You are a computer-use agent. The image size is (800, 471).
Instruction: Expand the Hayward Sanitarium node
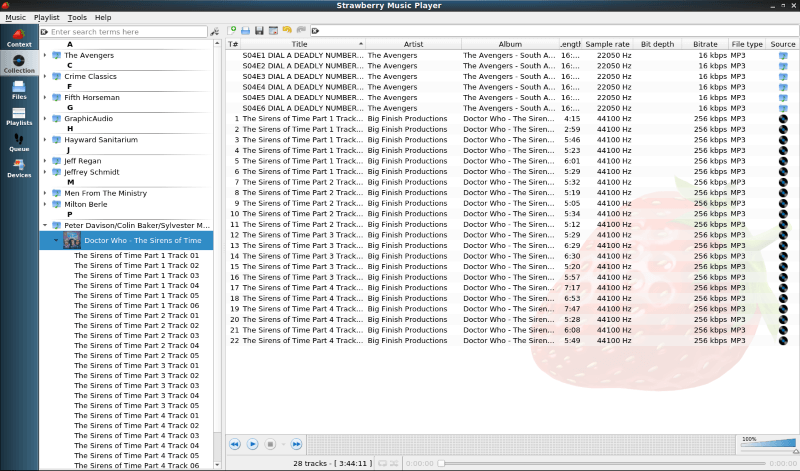[x=45, y=139]
